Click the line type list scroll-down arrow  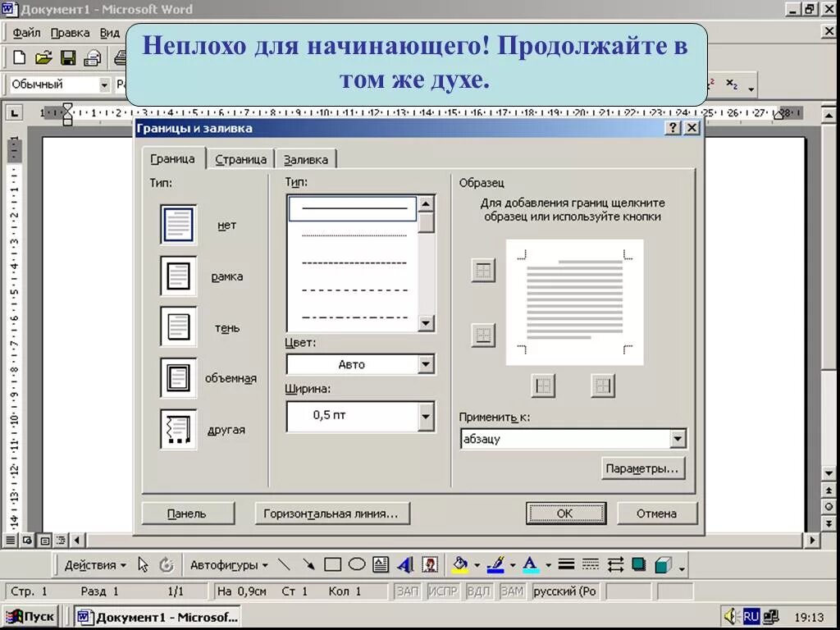[426, 323]
